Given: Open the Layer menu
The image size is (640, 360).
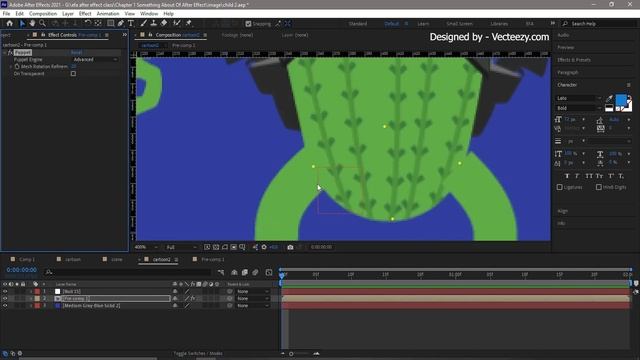Looking at the screenshot, I should tap(68, 13).
